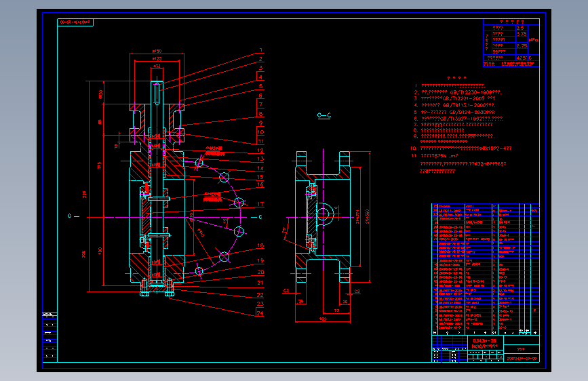
Task: Click part balloon number 19
Action: pos(260,260)
